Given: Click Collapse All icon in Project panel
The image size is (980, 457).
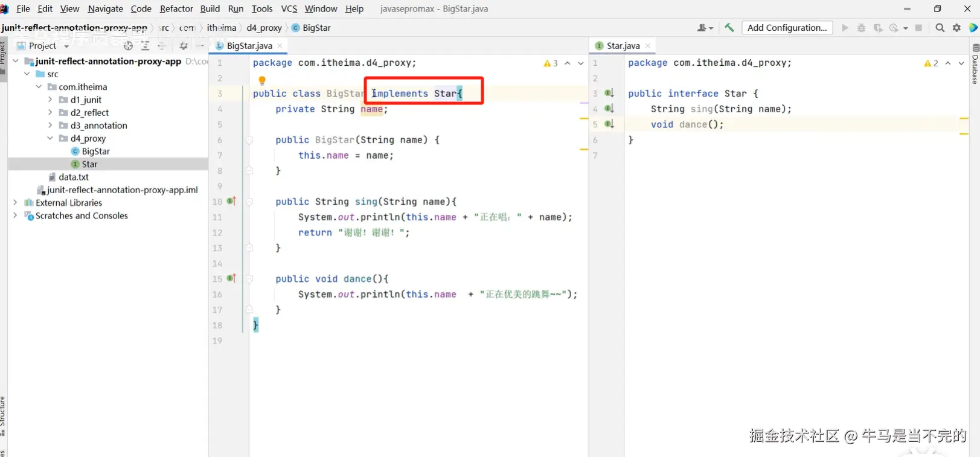Looking at the screenshot, I should pyautogui.click(x=162, y=46).
